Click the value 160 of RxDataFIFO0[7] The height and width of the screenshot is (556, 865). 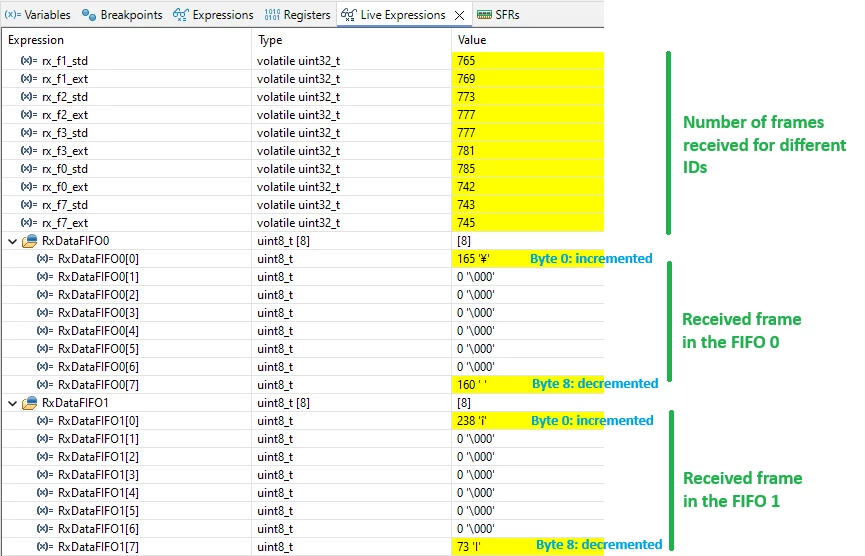(472, 385)
